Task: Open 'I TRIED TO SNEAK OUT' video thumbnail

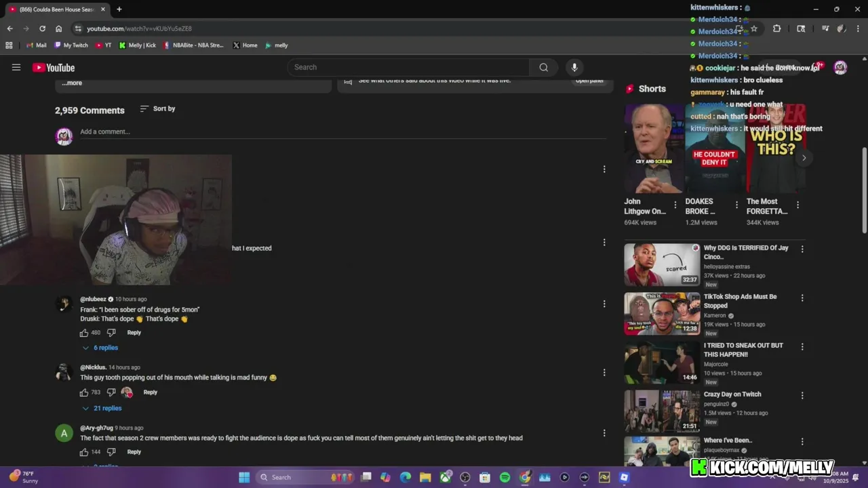Action: click(662, 362)
